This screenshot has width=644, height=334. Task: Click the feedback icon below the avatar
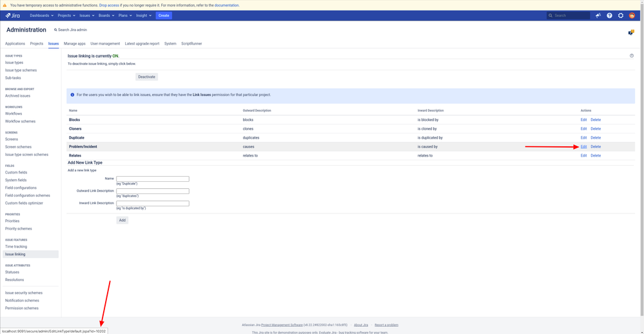(631, 32)
